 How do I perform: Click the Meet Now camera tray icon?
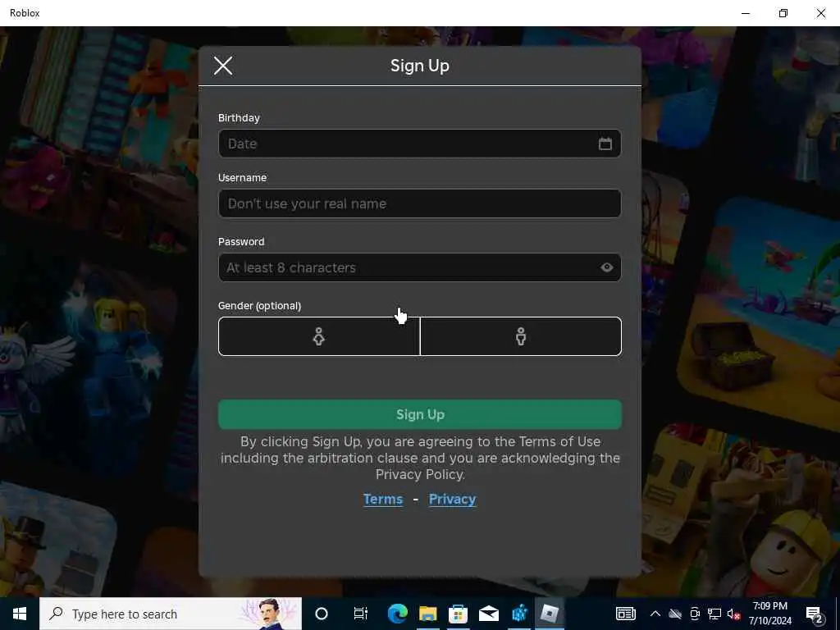tap(695, 614)
